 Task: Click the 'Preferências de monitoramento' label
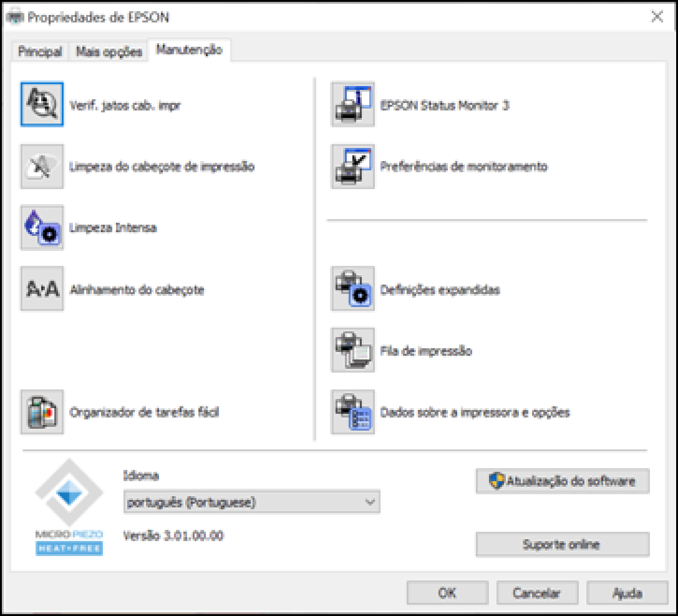tap(463, 167)
